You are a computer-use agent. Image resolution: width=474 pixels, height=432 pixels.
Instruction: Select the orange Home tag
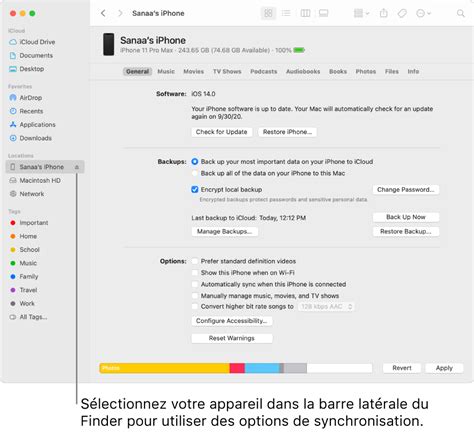coord(23,236)
